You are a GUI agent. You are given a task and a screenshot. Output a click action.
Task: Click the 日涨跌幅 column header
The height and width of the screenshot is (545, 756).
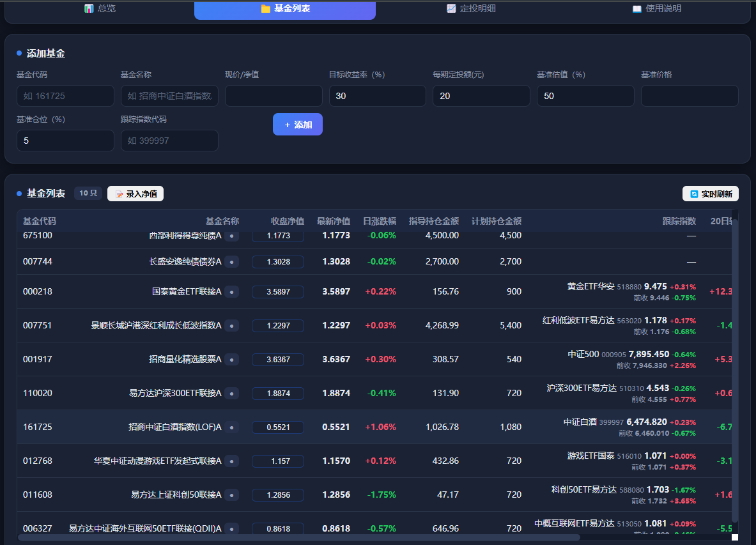pos(380,221)
